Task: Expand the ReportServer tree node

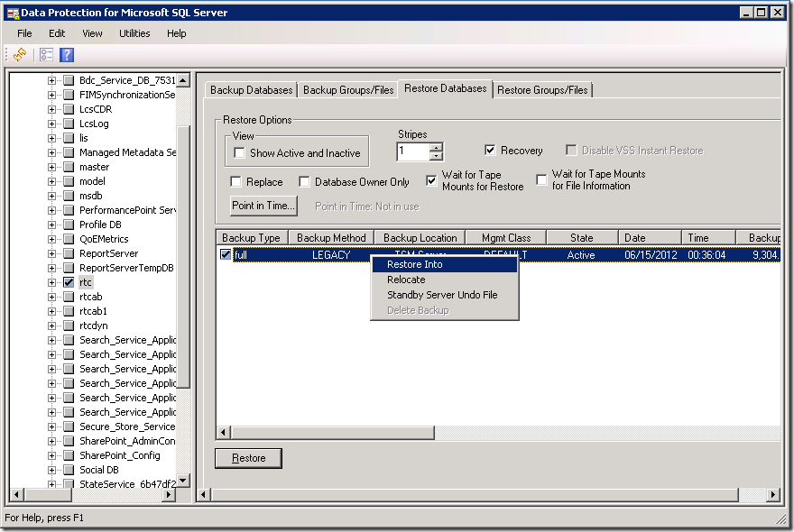Action: pyautogui.click(x=52, y=253)
